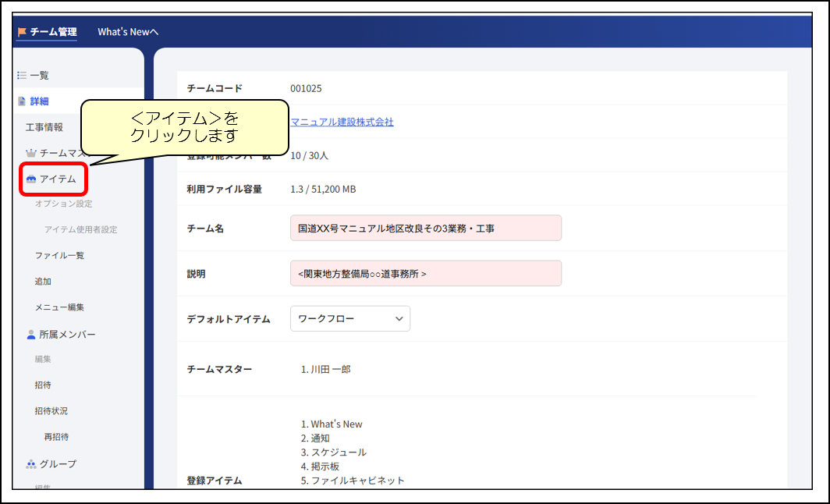Click the document icon beside 詳細
The image size is (830, 504).
22,101
